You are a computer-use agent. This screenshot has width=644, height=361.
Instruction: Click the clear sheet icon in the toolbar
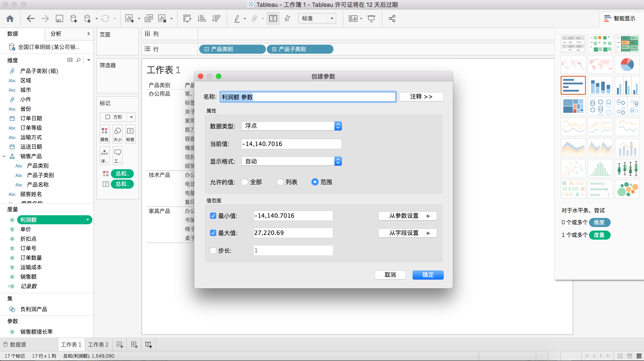(x=162, y=19)
